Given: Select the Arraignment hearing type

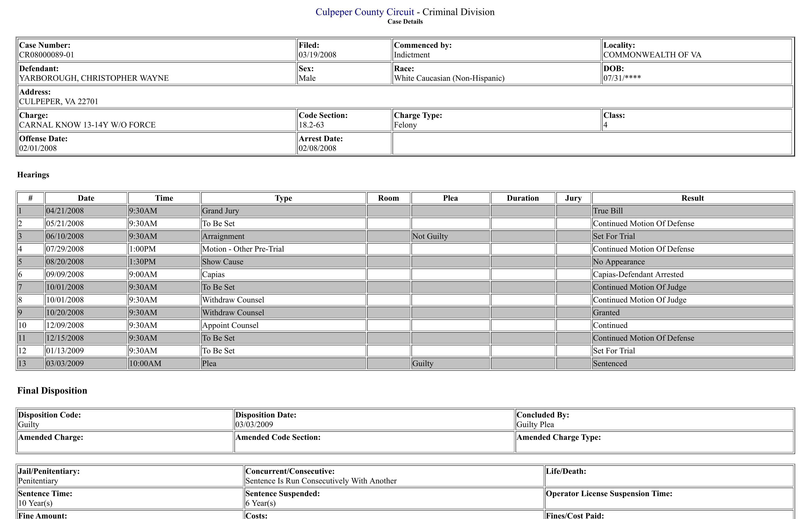Looking at the screenshot, I should [x=223, y=237].
